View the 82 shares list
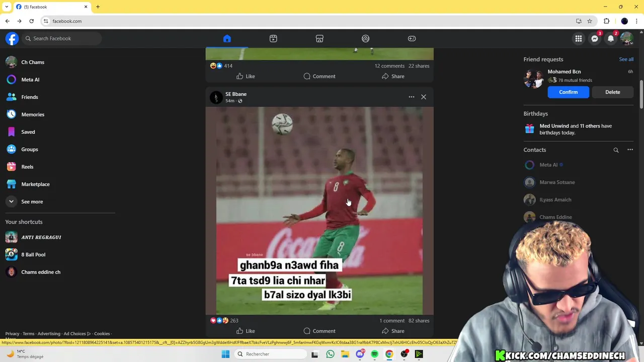644x362 pixels. tap(419, 321)
